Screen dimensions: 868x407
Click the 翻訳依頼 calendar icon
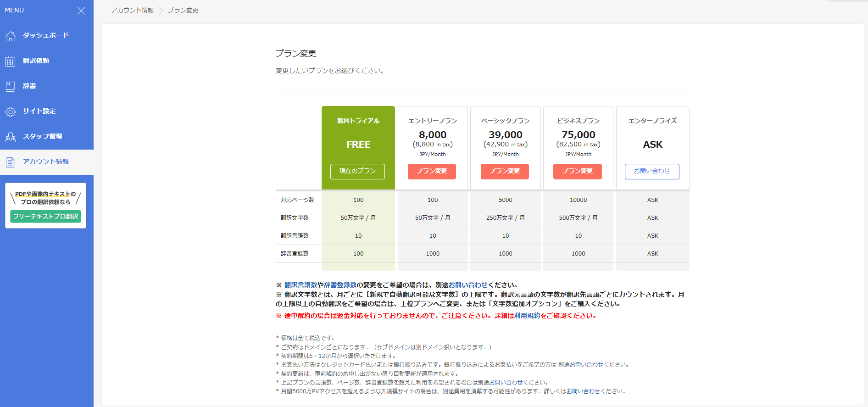(11, 61)
